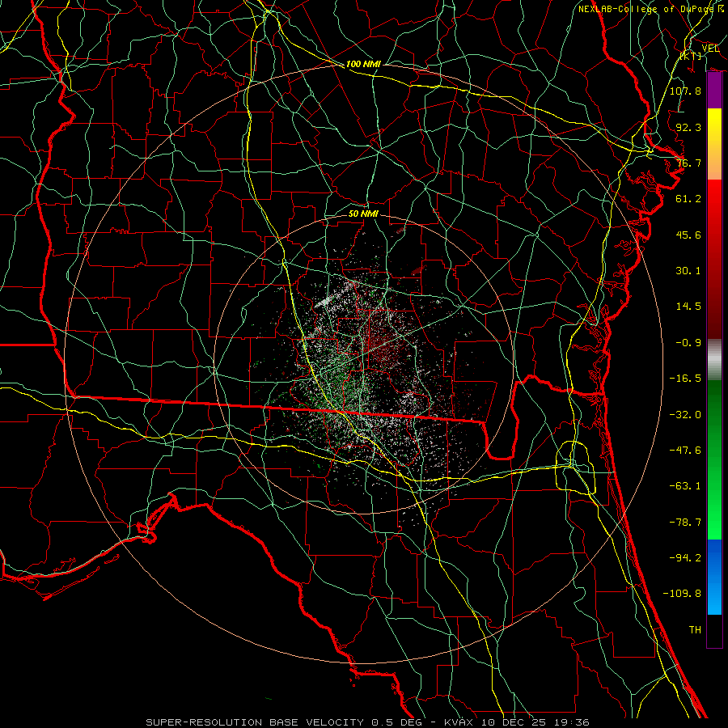
Task: Click the "100 NMI" range ring label
Action: click(x=363, y=64)
